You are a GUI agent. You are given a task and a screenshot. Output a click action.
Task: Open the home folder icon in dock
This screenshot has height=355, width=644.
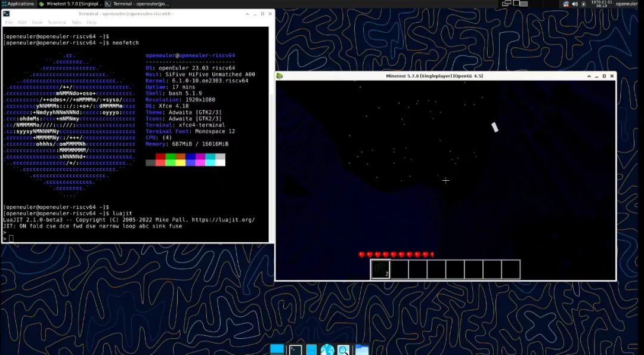tap(361, 350)
